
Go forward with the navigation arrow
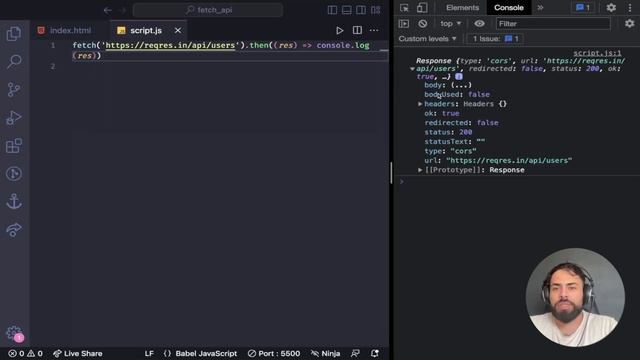122,10
